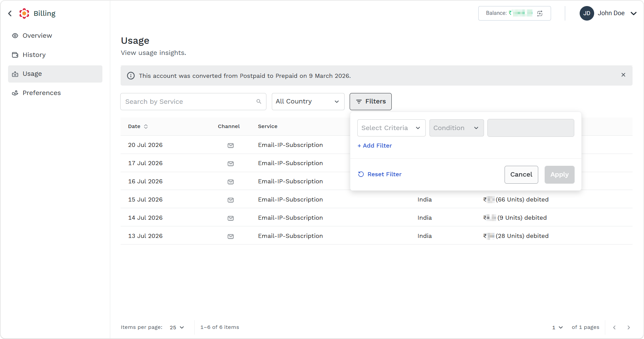644x339 pixels.
Task: Click the Usage sidebar icon
Action: pos(15,74)
